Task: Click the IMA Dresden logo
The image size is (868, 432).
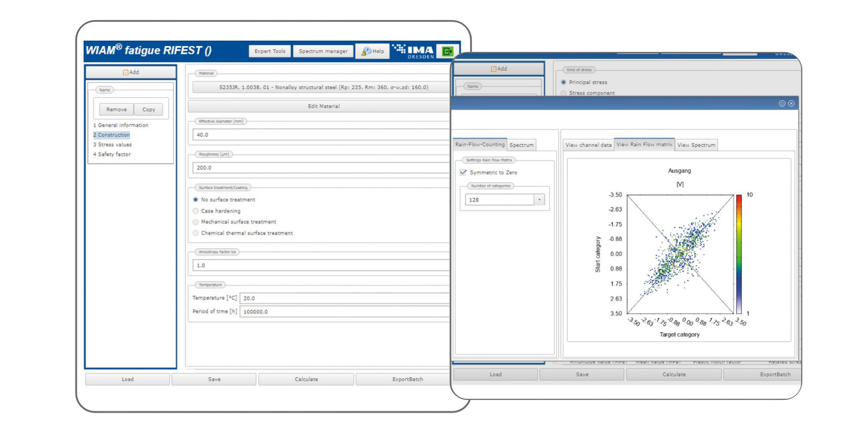Action: (413, 51)
